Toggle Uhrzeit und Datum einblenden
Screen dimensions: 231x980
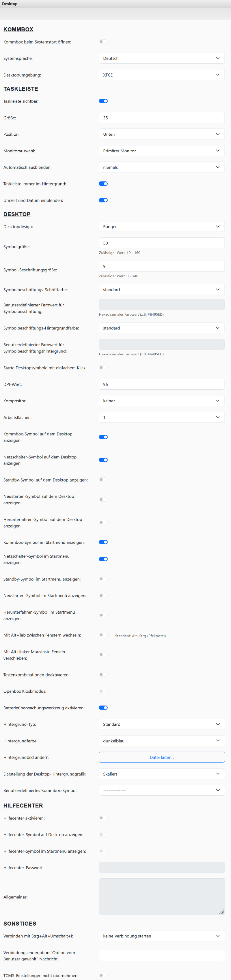103,200
